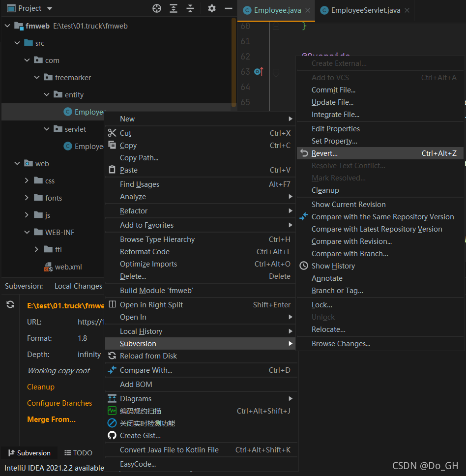Viewport: 466px width, 476px height.
Task: Collapse the freemarker package
Action: [x=37, y=77]
